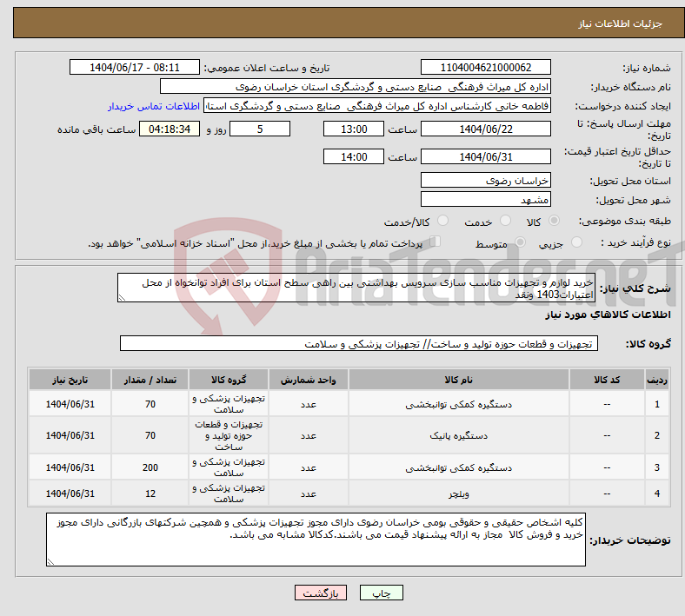The height and width of the screenshot is (616, 685).
Task: Click the دستگیره پانیک item name
Action: (x=457, y=435)
